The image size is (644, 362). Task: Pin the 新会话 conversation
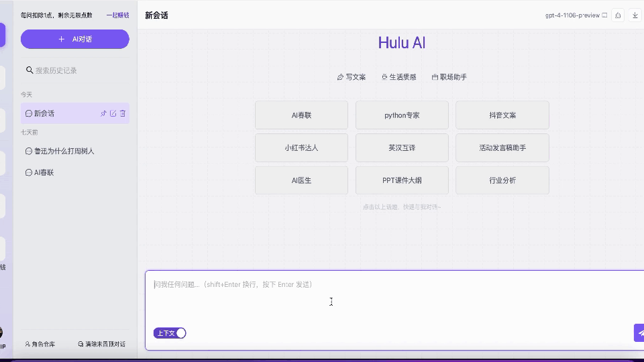click(x=103, y=113)
